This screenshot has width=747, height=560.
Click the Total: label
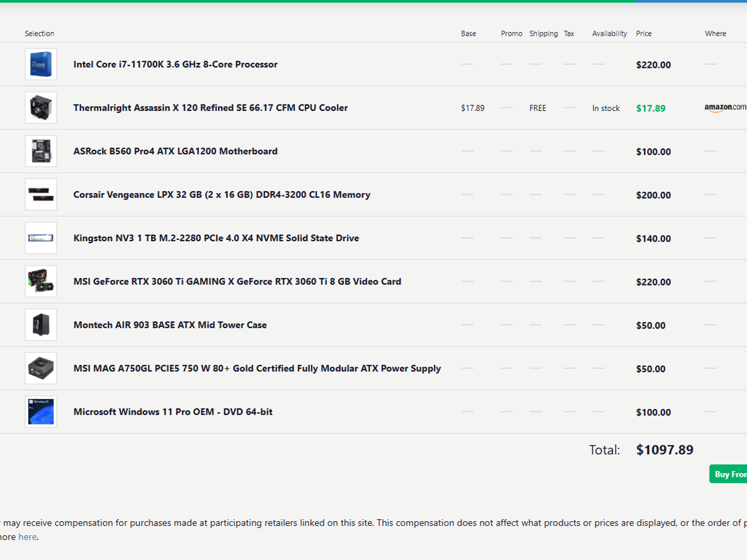click(x=604, y=450)
